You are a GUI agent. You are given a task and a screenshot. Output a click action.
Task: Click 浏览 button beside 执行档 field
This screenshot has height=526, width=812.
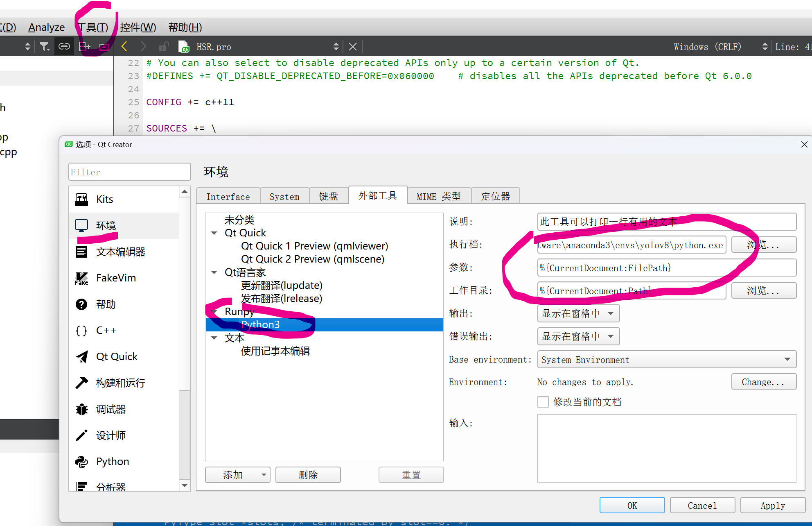click(x=764, y=245)
